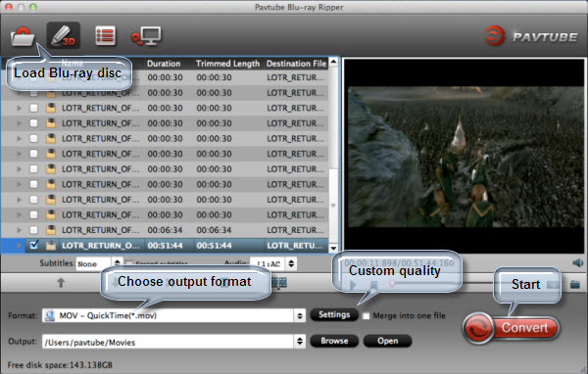The image size is (588, 374).
Task: Click the Destination File column header
Action: coord(296,64)
